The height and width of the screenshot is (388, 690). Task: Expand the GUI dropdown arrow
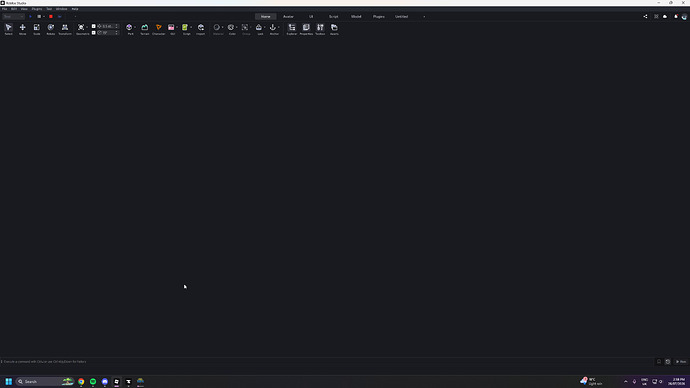[x=177, y=27]
